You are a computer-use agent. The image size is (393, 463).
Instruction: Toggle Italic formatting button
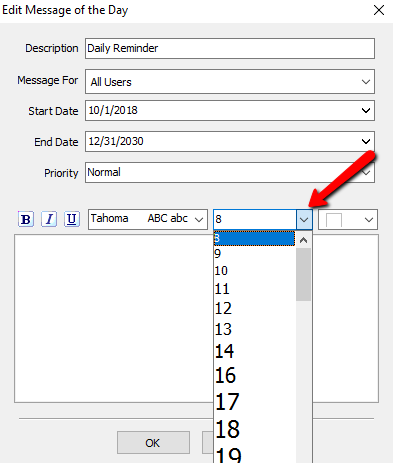coord(49,219)
